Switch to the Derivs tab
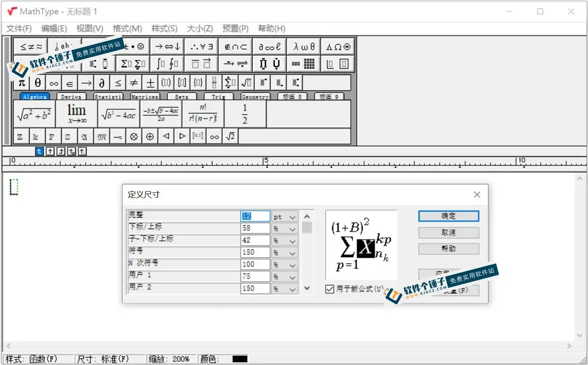Screen dimensions: 588x365 tap(72, 97)
